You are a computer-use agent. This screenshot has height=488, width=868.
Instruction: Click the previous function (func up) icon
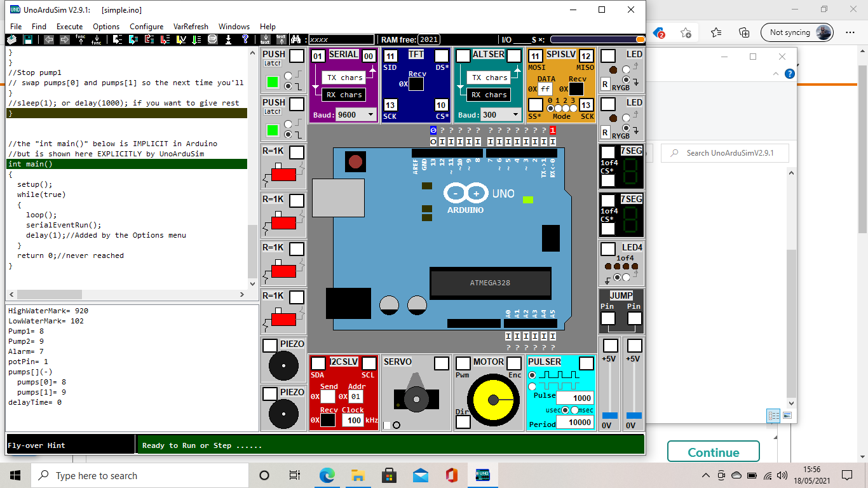(x=81, y=39)
